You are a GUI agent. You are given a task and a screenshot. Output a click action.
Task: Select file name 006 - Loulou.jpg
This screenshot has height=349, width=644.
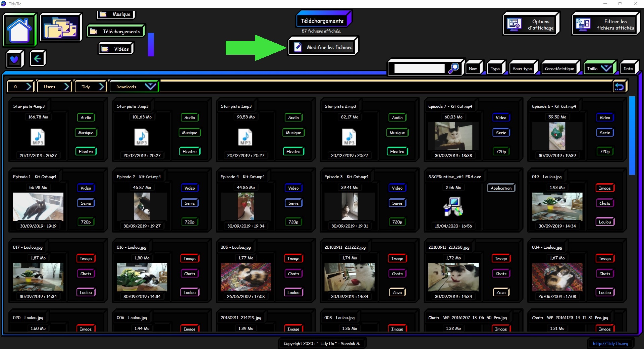pos(132,317)
